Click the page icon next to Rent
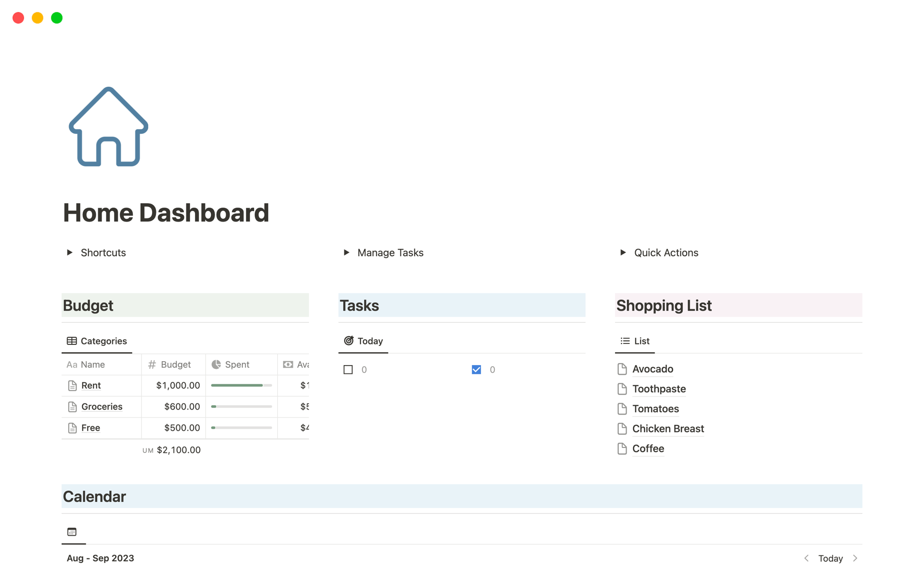Screen dimensions: 924x578 (x=73, y=385)
